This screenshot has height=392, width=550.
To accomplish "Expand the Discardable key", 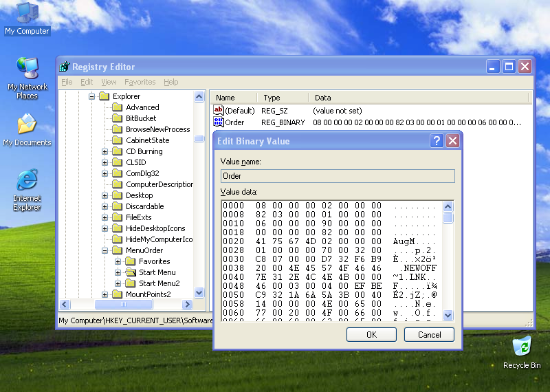I will point(104,206).
